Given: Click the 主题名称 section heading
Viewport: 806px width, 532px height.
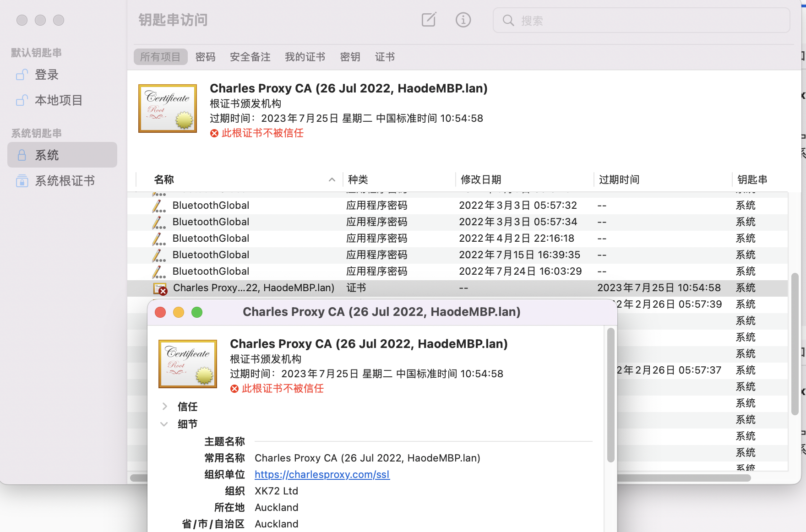Looking at the screenshot, I should coord(224,442).
